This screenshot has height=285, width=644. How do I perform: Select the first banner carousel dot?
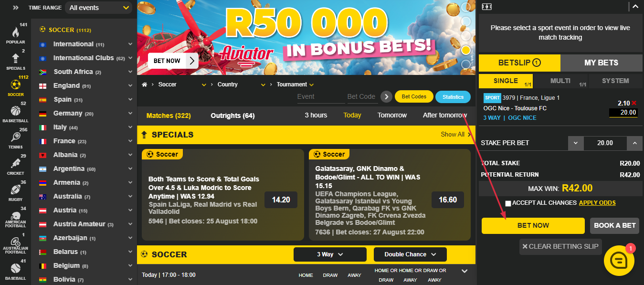tap(466, 7)
